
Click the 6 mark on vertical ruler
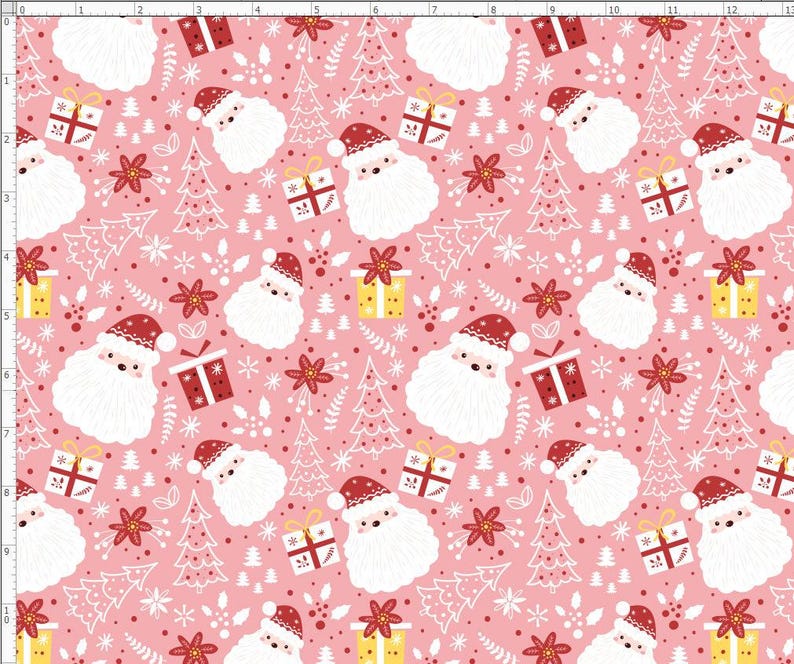click(7, 375)
